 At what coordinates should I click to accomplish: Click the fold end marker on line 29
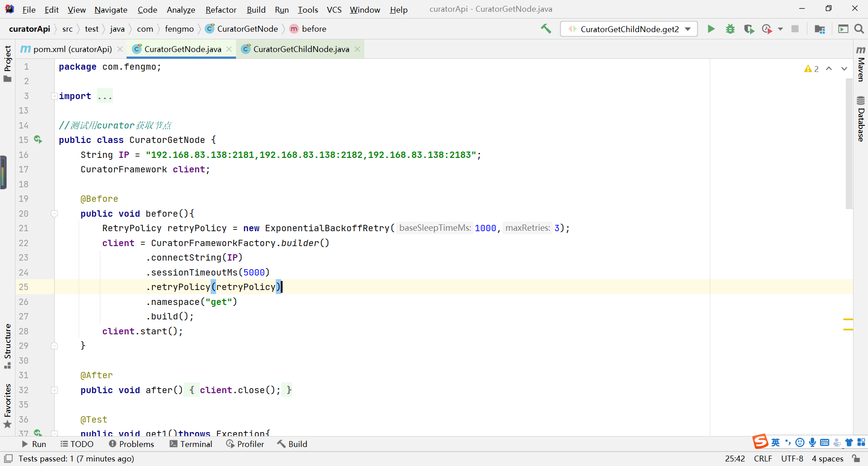[x=54, y=346]
